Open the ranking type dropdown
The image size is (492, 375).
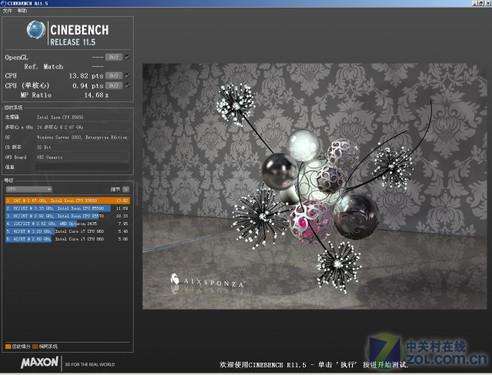point(29,189)
